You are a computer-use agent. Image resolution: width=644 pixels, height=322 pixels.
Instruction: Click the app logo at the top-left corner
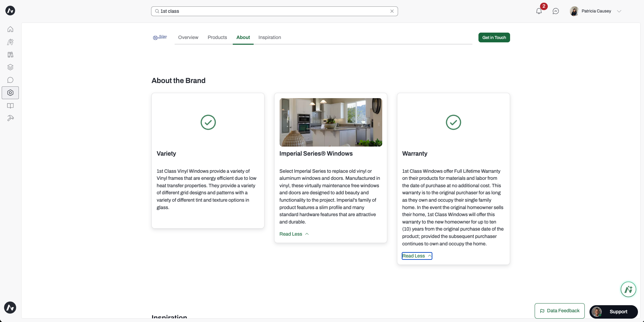tap(10, 11)
